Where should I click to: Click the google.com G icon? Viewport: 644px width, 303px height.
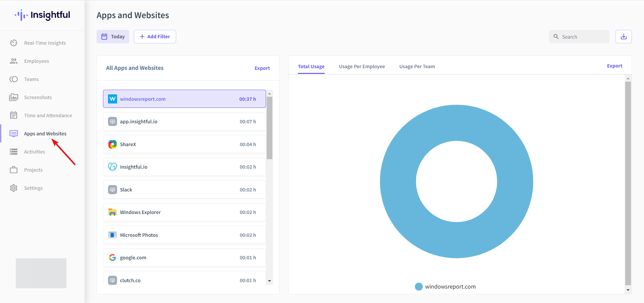point(112,258)
